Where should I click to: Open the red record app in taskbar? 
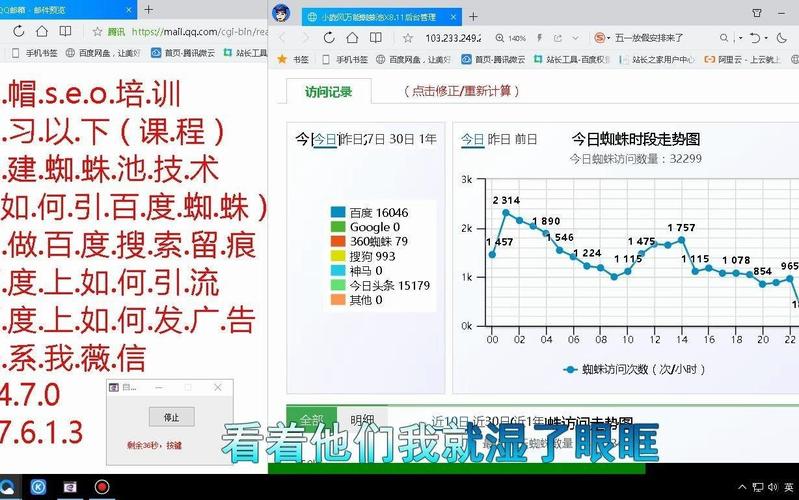102,487
